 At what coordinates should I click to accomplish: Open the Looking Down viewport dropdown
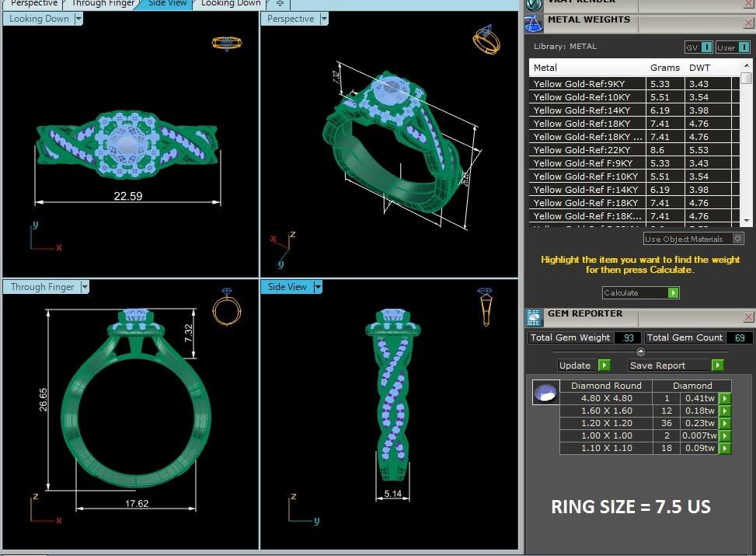point(78,19)
